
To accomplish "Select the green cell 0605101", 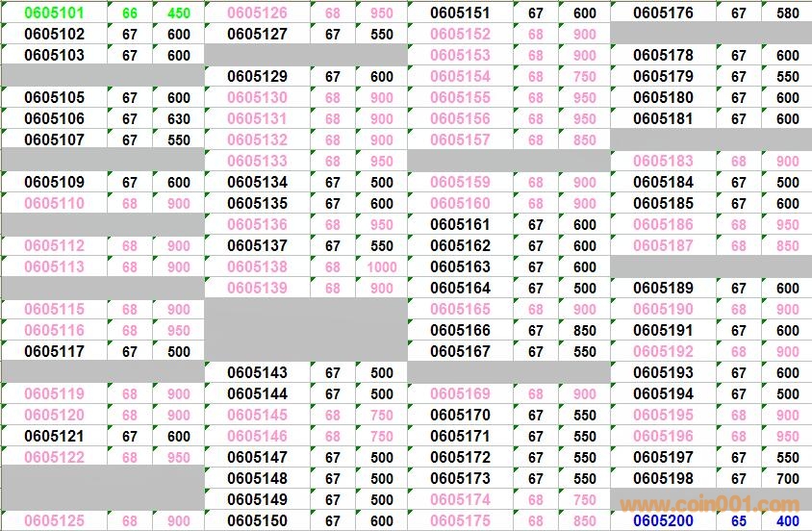I will click(54, 13).
